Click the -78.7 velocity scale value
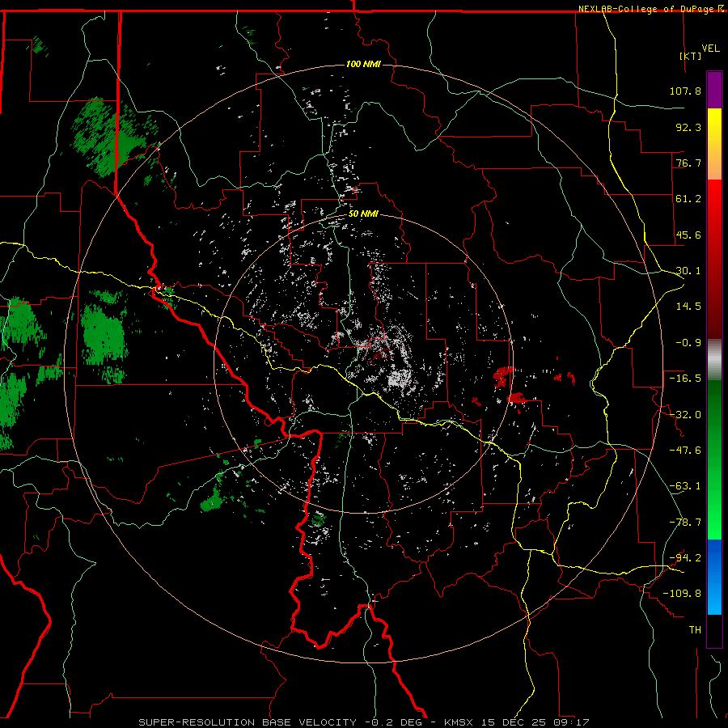728x728 pixels. point(685,523)
